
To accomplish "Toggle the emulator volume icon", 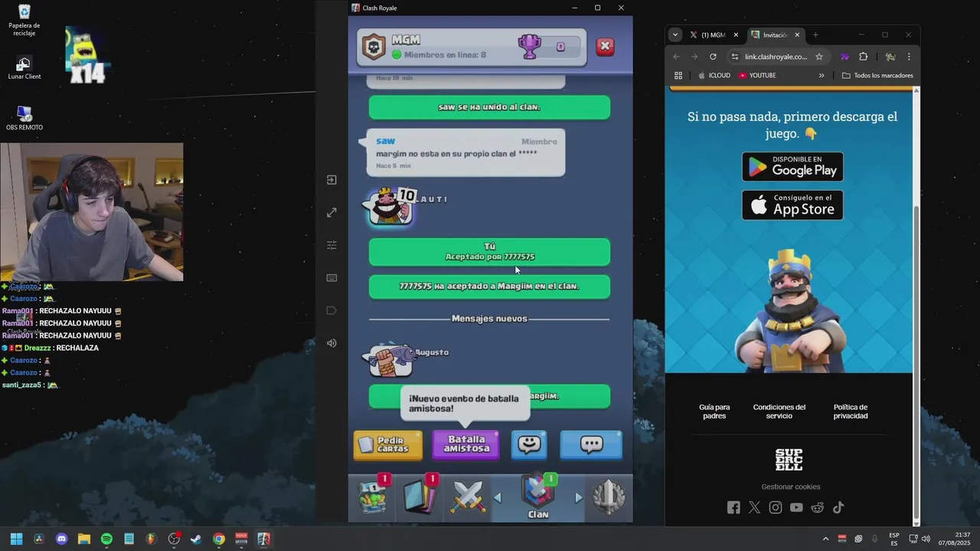I will [x=332, y=343].
